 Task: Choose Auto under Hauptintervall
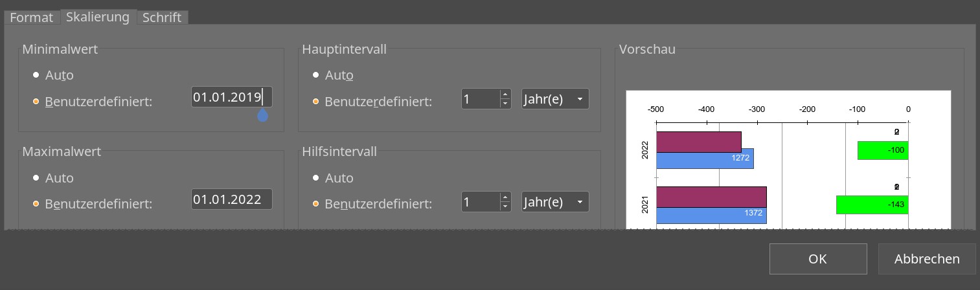coord(332,75)
